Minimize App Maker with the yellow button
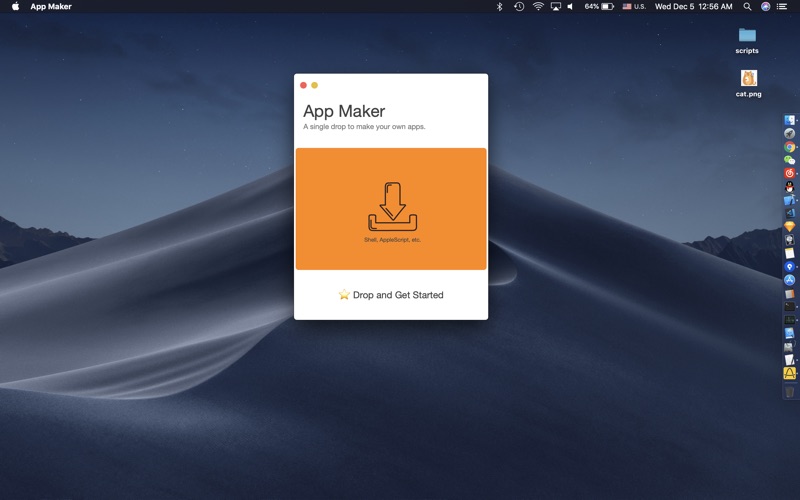 314,85
